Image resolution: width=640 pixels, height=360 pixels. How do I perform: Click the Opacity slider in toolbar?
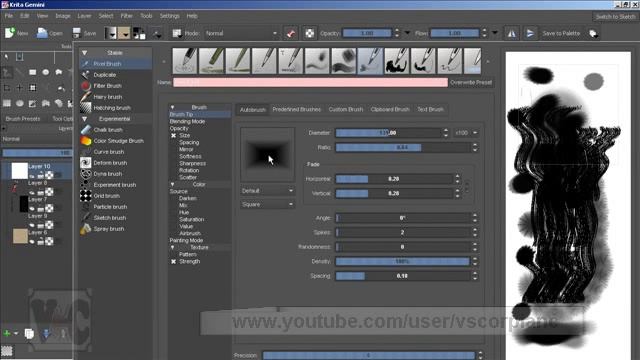pos(367,33)
